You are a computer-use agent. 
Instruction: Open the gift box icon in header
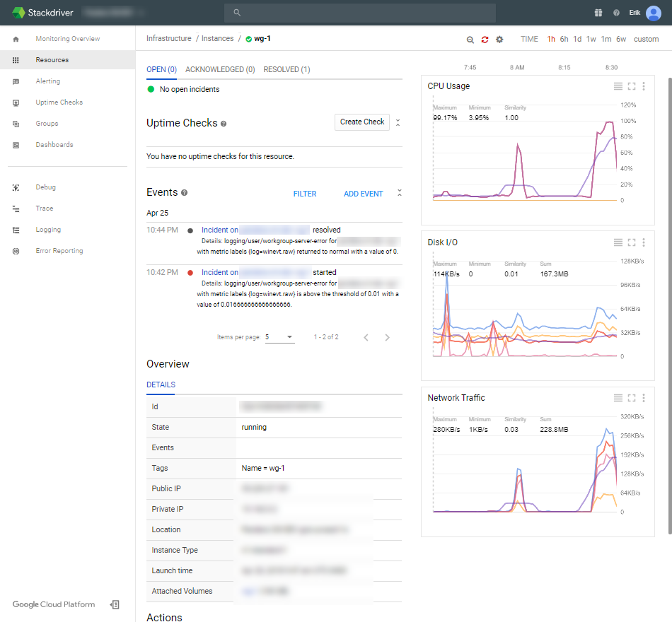[x=598, y=13]
